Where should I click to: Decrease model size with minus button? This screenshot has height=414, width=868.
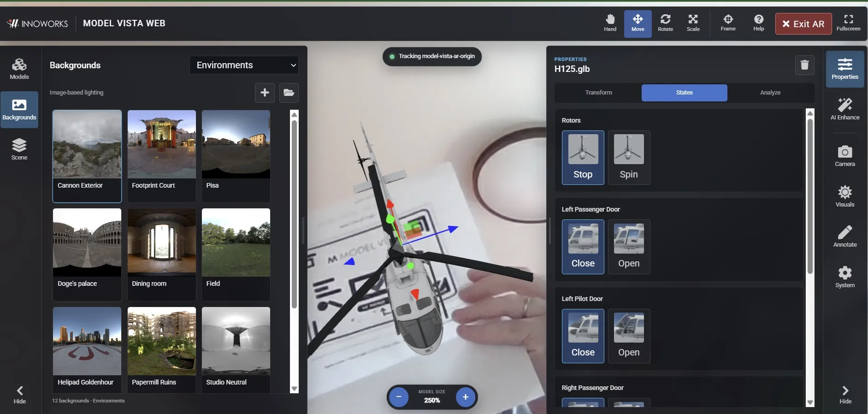[x=399, y=397]
